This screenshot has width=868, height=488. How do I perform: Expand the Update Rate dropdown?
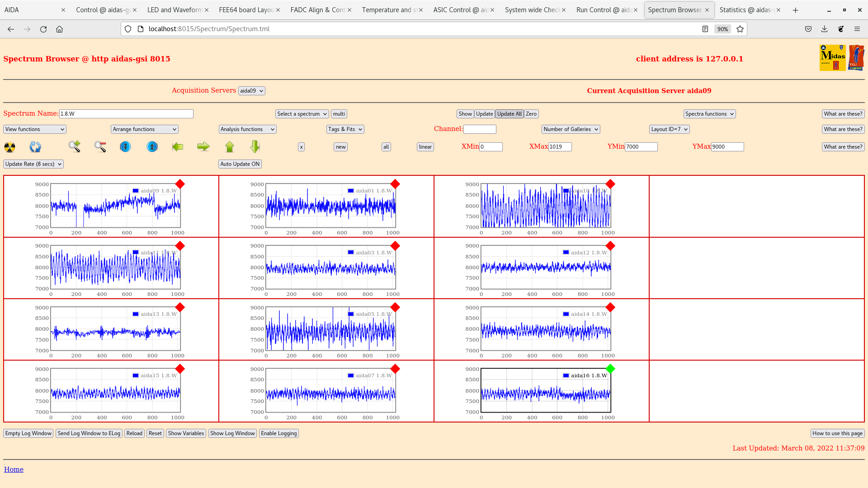pyautogui.click(x=33, y=164)
